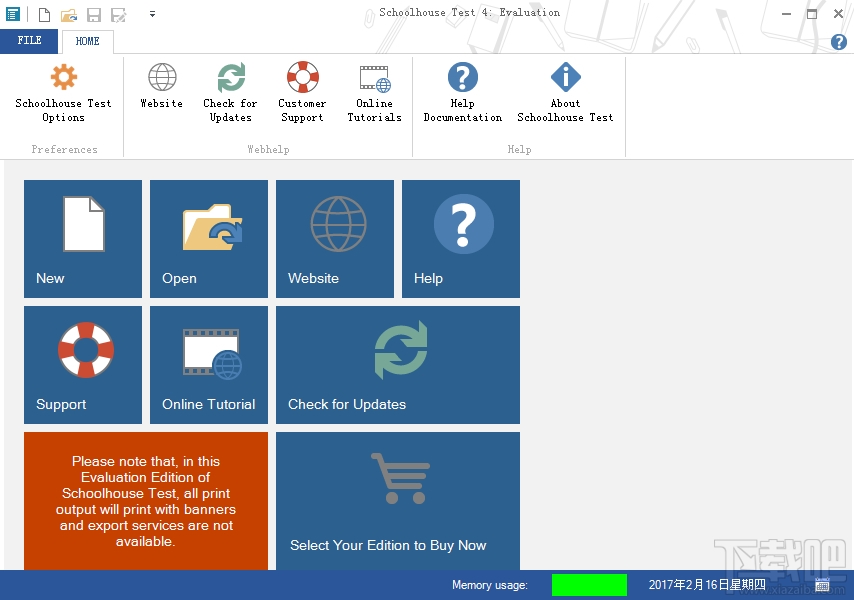Click the green memory usage indicator
Screen dimensions: 854x600
tap(589, 585)
